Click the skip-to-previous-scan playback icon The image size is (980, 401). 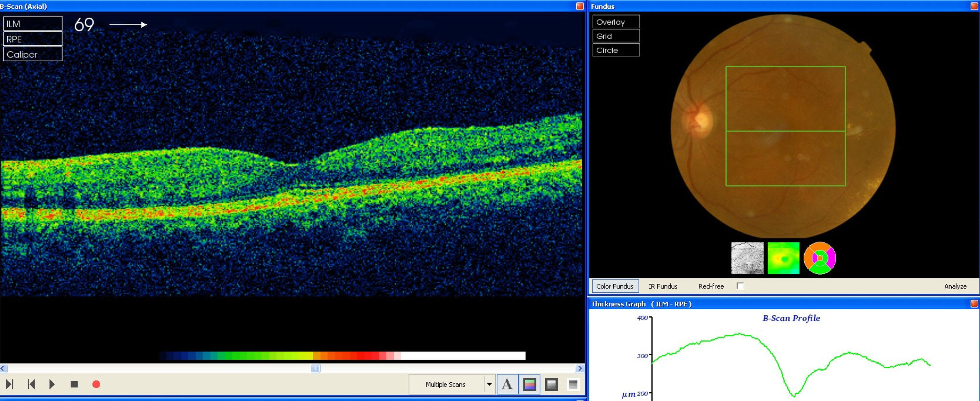point(31,384)
